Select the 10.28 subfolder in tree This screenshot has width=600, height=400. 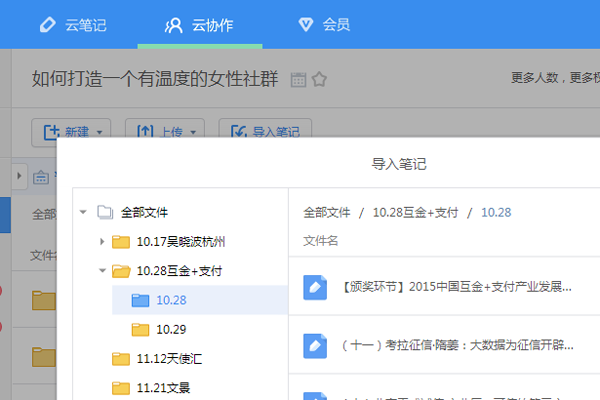click(x=171, y=299)
